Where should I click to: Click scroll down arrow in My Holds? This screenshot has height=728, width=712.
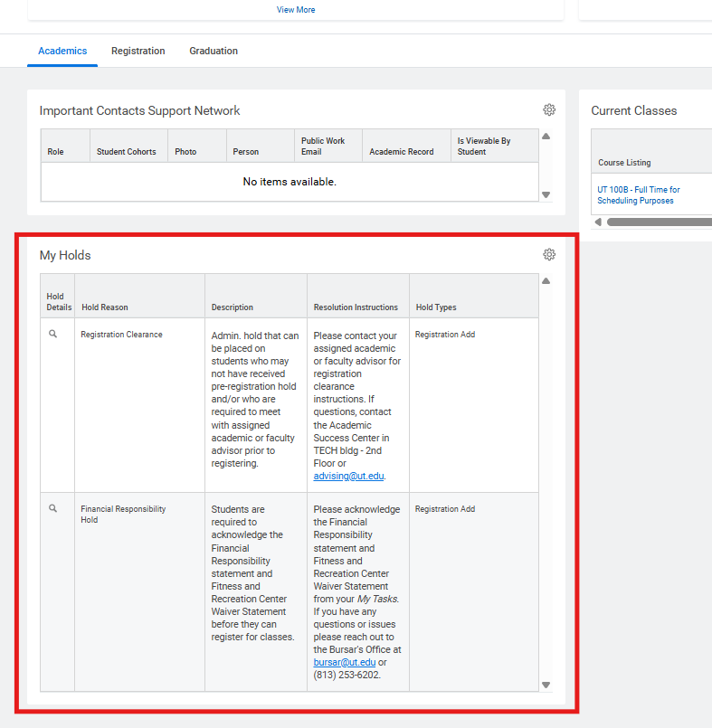546,685
